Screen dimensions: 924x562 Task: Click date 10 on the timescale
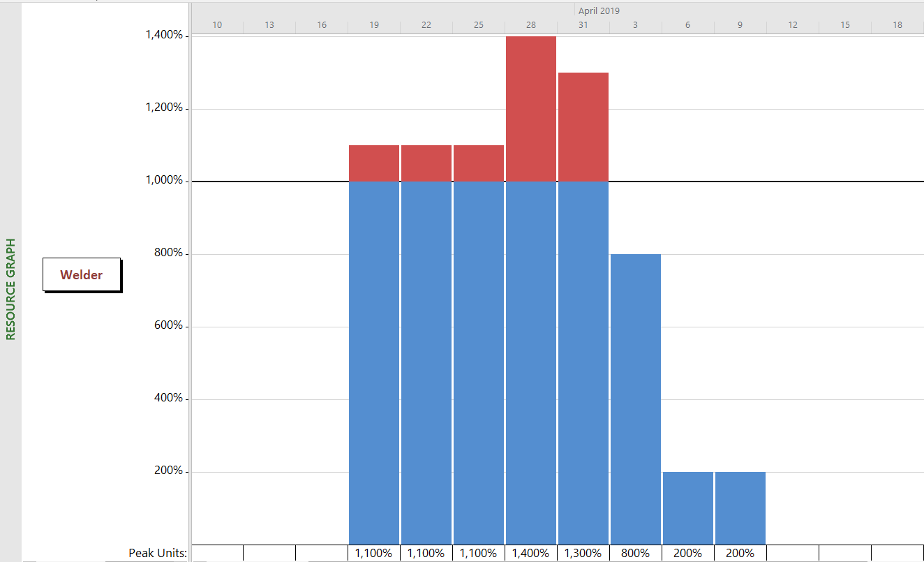[x=217, y=25]
